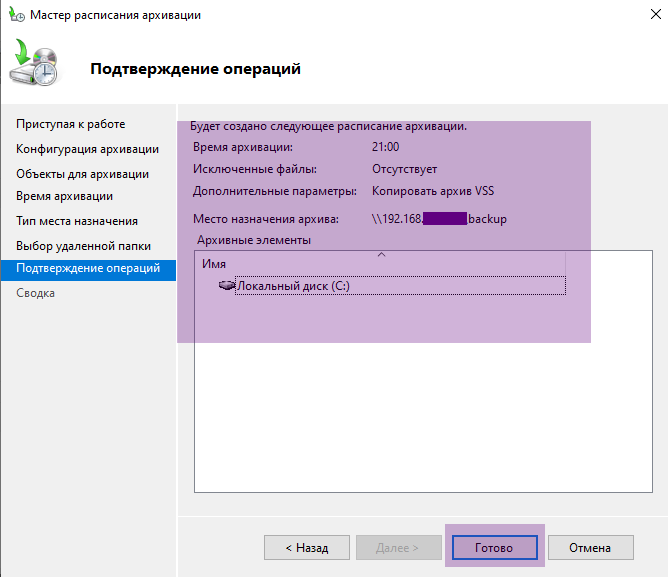Click the Копировать архив VSS value
The width and height of the screenshot is (668, 577).
tap(433, 191)
